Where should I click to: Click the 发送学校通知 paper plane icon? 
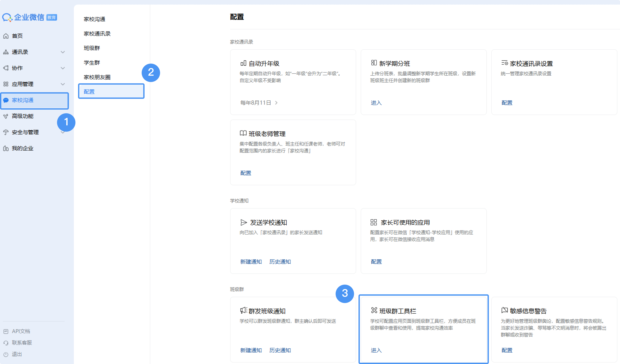[x=244, y=222]
